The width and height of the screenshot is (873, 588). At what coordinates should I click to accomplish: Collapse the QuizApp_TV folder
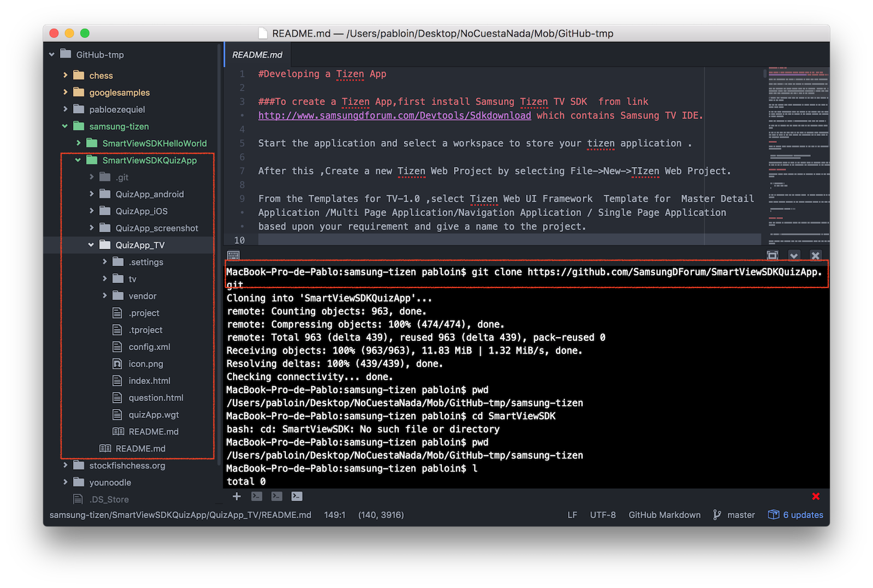tap(91, 245)
